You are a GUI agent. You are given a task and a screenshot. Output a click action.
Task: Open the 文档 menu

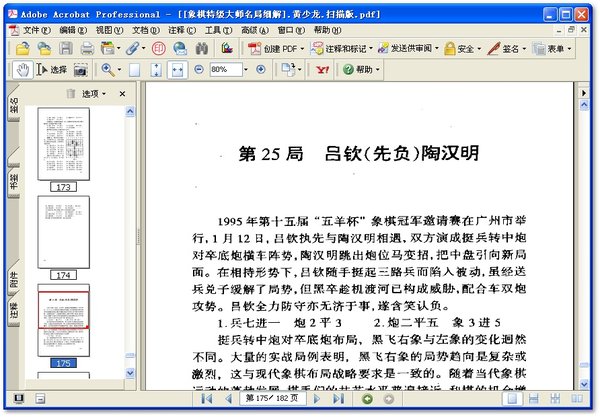(x=145, y=30)
